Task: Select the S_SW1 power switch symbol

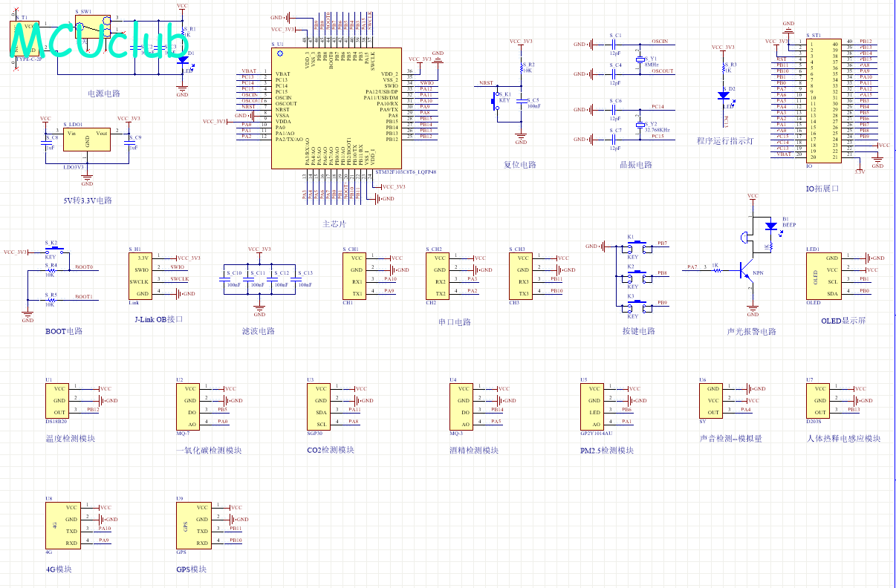Action: [93, 28]
